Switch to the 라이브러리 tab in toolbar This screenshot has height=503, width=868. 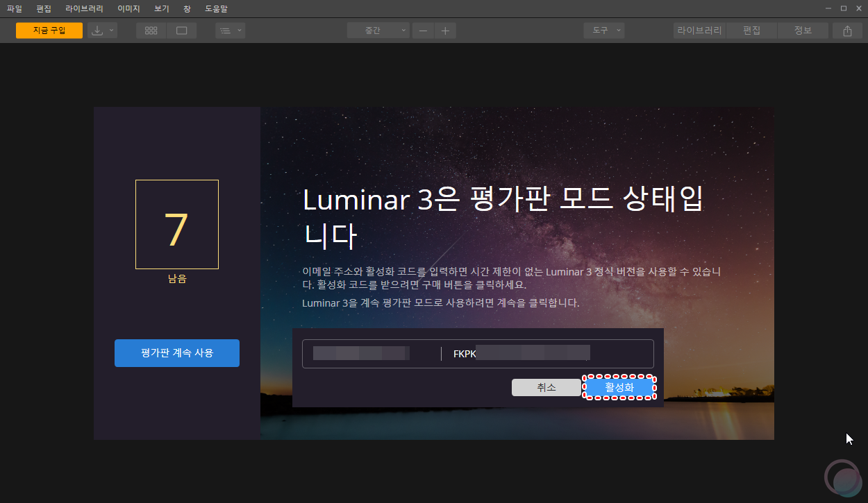point(699,31)
